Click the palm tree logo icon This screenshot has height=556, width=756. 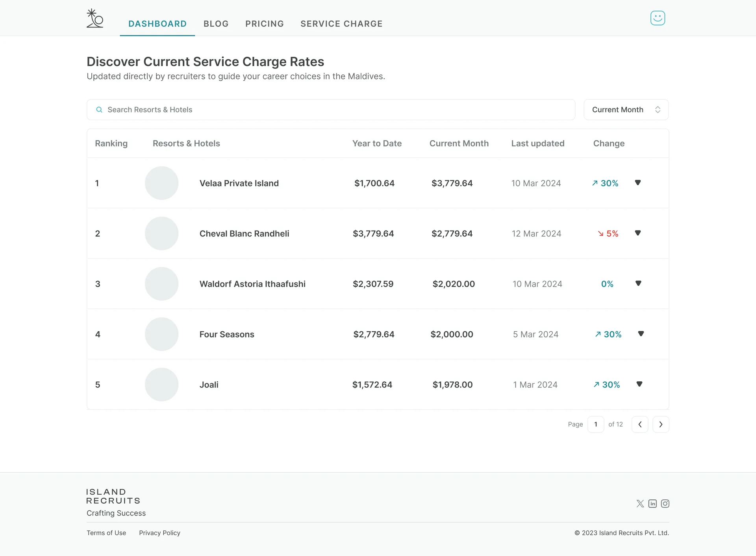[95, 18]
